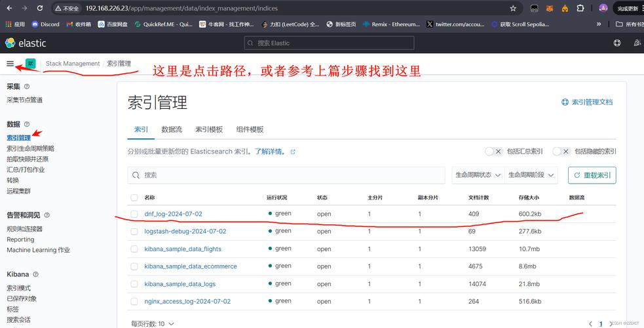Open the 生命周期状态 filter dropdown
The width and height of the screenshot is (644, 328).
coord(478,175)
